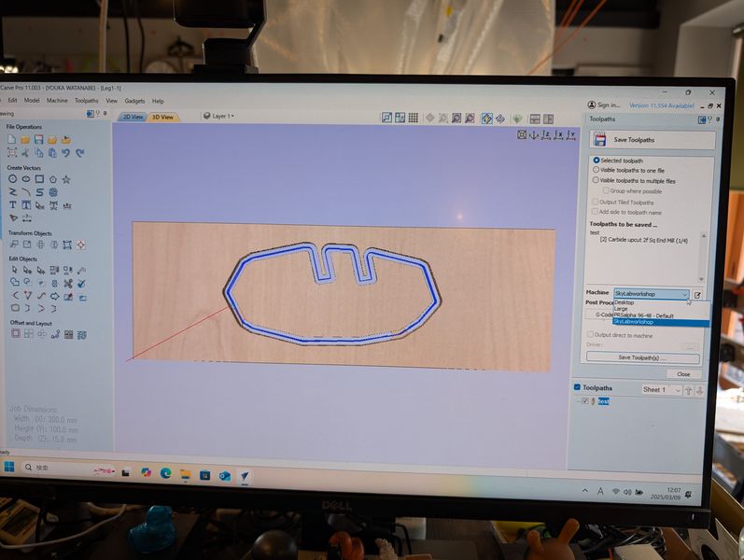
Task: Select 'Selected toolpath' radio option
Action: [597, 161]
